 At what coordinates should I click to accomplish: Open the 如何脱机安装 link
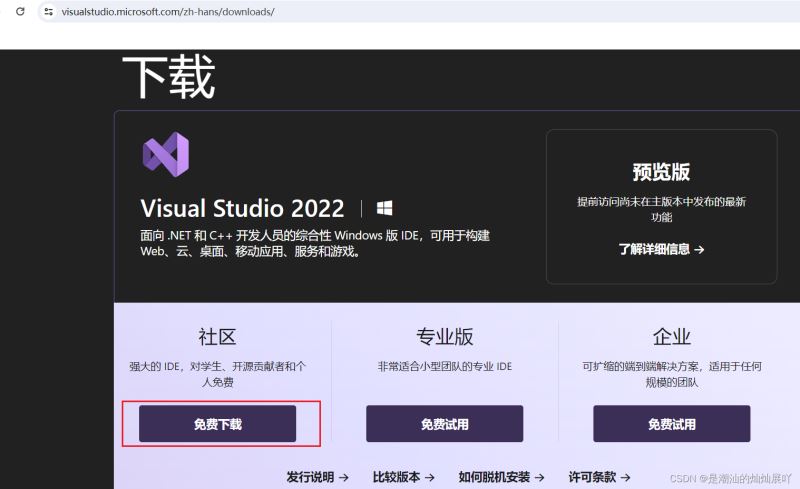tap(501, 477)
